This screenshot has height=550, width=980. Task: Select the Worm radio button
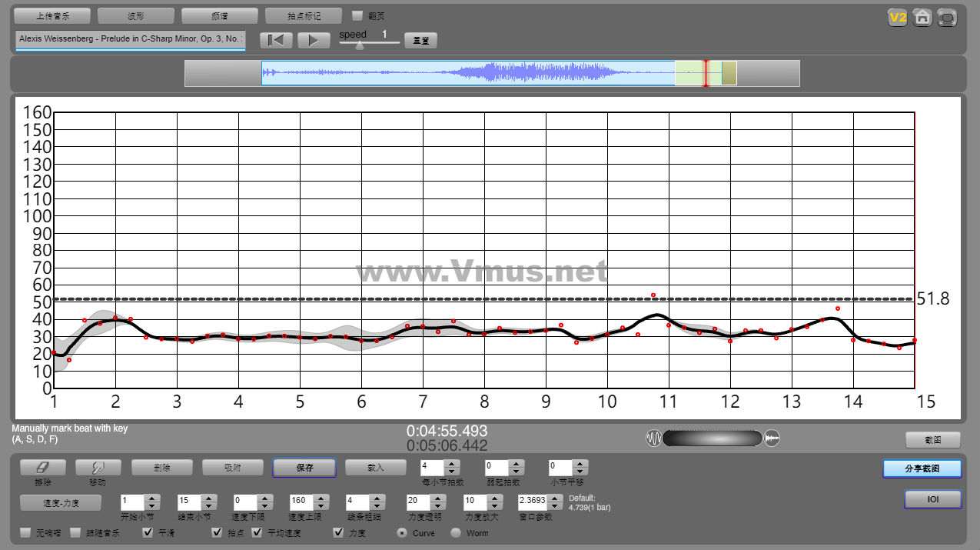[456, 532]
